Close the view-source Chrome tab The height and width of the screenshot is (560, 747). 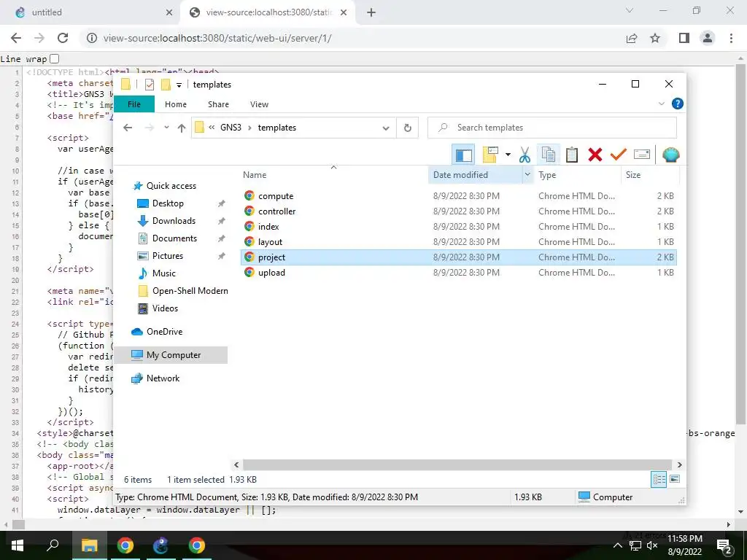point(344,13)
